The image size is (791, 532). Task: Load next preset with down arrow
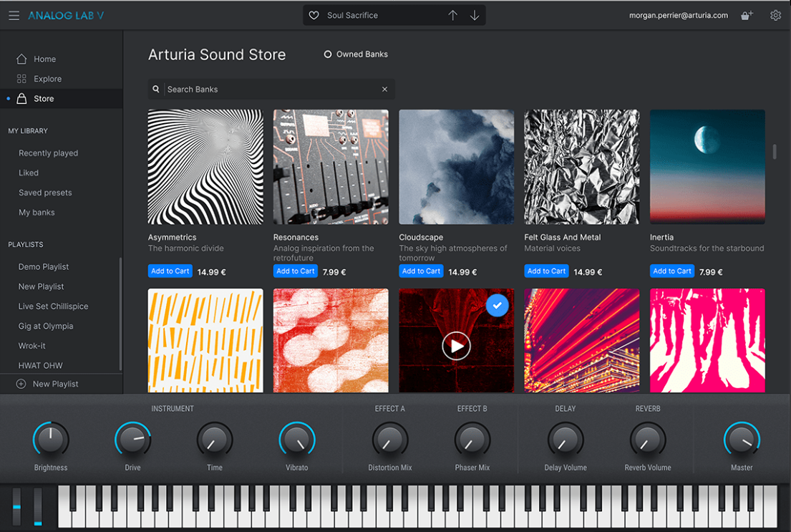coord(475,15)
